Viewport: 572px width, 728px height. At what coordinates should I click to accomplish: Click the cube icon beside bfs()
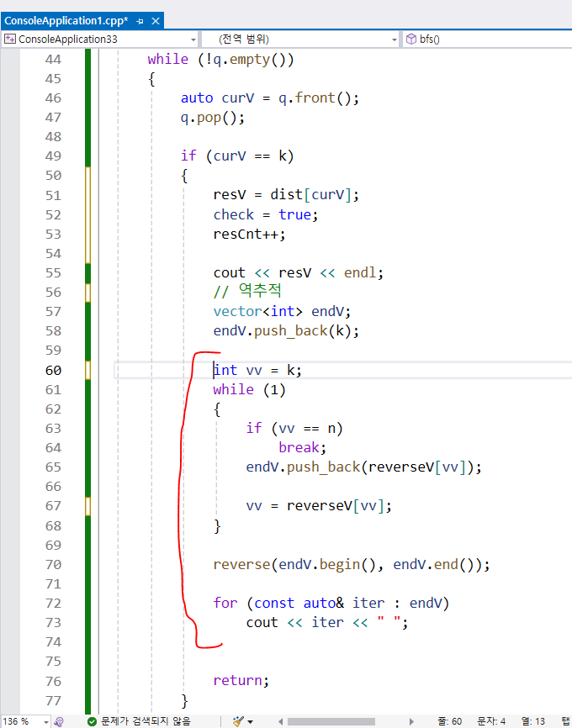410,39
